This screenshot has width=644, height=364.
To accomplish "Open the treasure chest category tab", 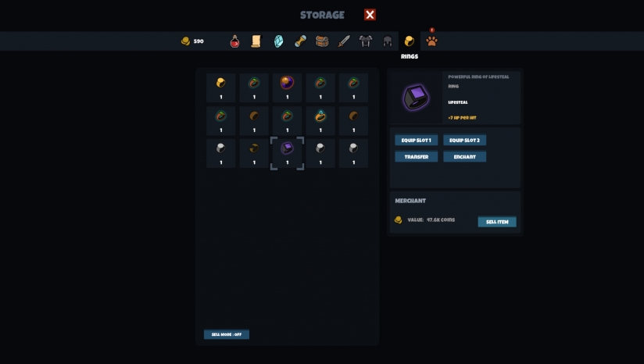I will click(x=322, y=41).
